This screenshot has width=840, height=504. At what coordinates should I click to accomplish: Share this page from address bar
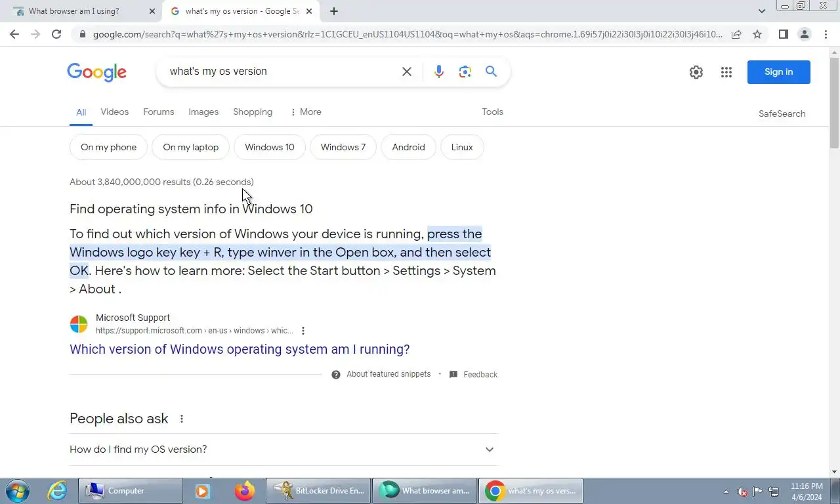coord(736,34)
